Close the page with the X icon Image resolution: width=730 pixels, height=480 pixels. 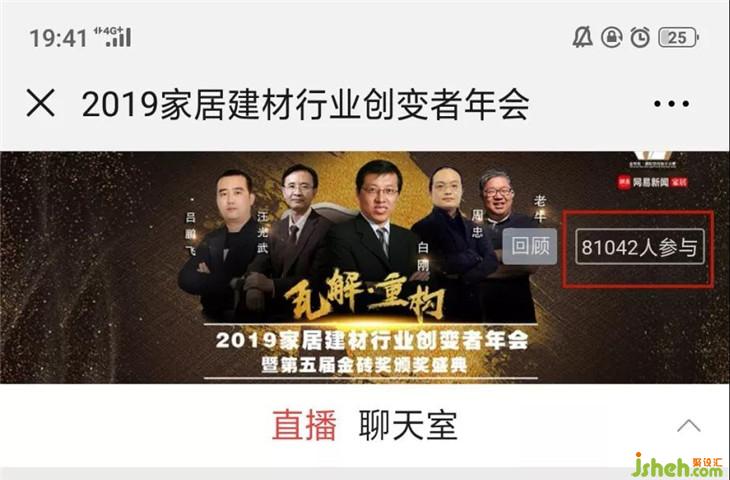[x=41, y=103]
